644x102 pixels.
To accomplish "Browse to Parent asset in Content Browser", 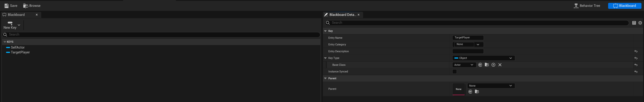I will tap(477, 92).
